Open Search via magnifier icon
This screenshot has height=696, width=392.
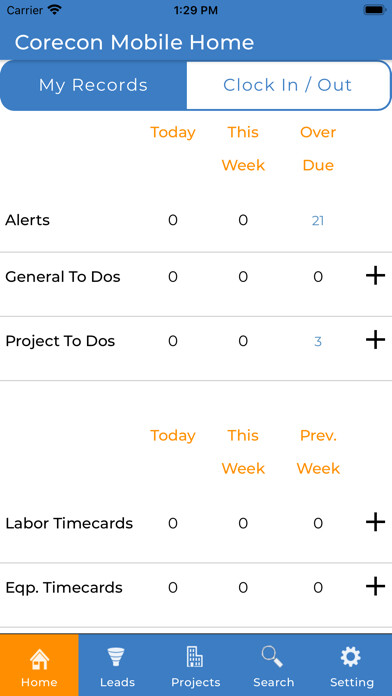[x=273, y=656]
